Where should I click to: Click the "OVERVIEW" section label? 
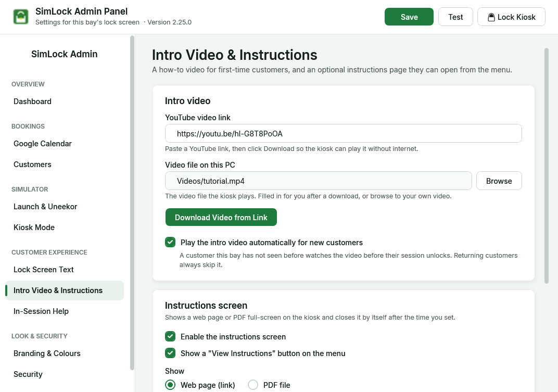[x=28, y=84]
